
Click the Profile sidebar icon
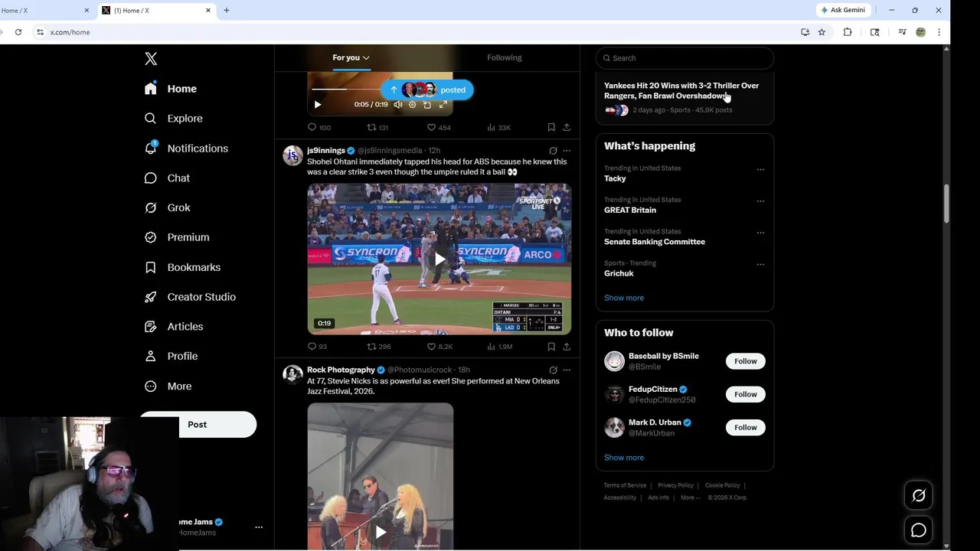[x=151, y=357]
